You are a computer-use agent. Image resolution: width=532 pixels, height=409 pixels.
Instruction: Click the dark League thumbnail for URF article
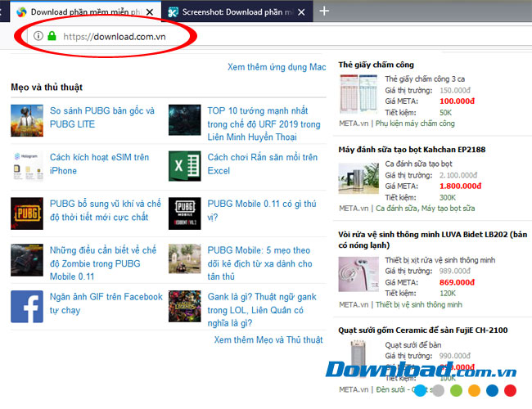click(x=185, y=120)
